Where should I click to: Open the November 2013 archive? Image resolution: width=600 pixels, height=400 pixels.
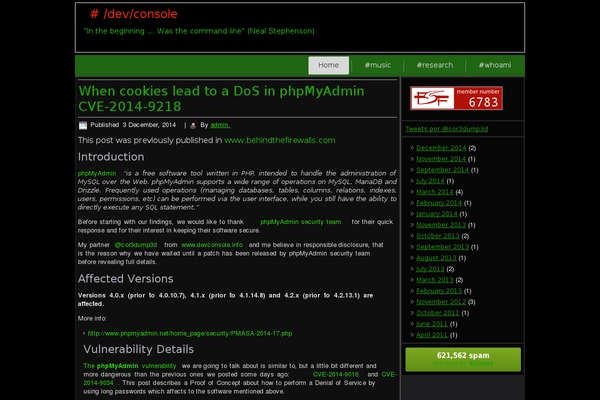(441, 225)
